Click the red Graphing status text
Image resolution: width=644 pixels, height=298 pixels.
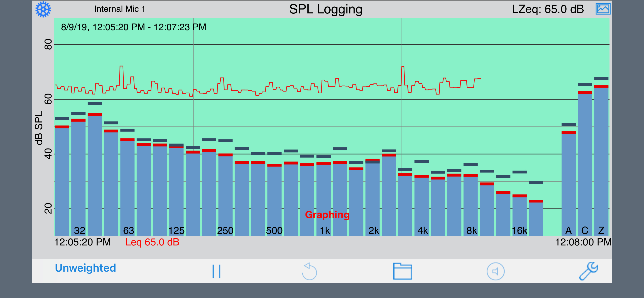(x=327, y=215)
